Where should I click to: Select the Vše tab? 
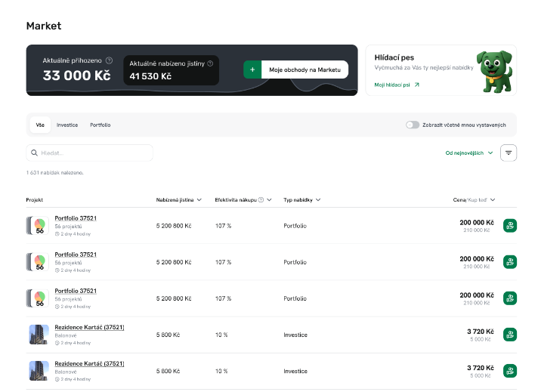(x=40, y=125)
